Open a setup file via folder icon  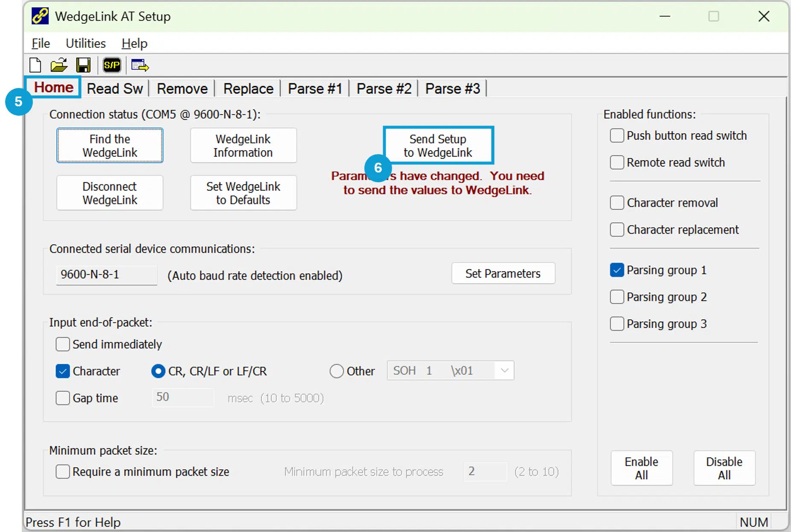[x=59, y=65]
